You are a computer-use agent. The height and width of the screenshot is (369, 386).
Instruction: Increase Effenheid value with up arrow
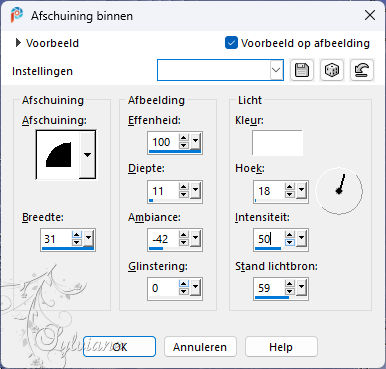[184, 138]
